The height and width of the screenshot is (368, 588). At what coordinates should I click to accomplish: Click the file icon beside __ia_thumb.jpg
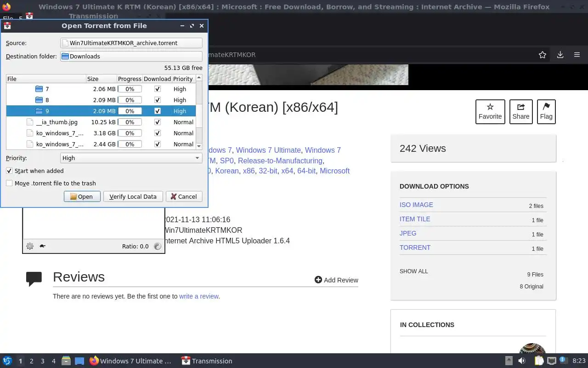coord(30,122)
